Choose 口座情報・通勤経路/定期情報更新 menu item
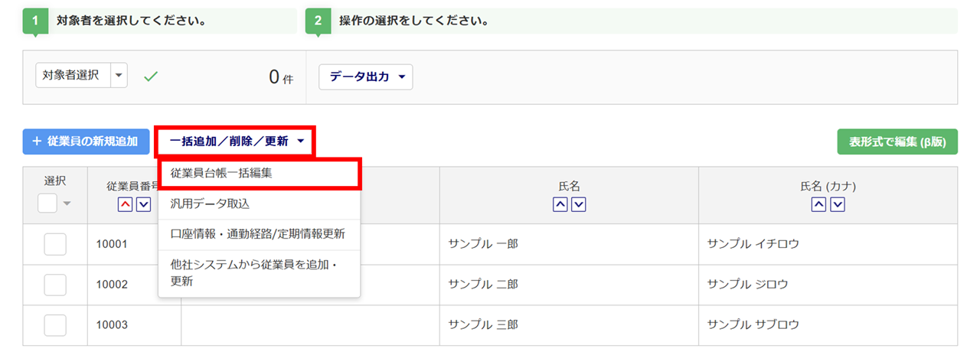 pyautogui.click(x=259, y=234)
